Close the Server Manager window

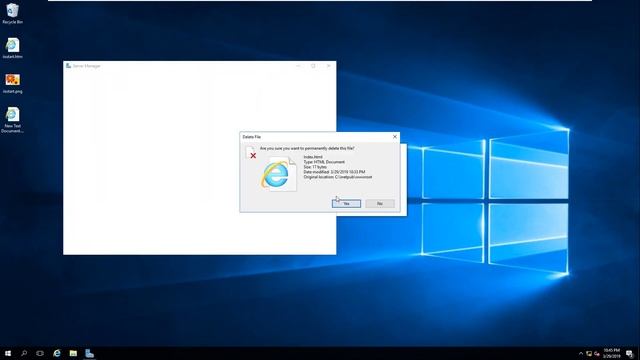point(329,66)
